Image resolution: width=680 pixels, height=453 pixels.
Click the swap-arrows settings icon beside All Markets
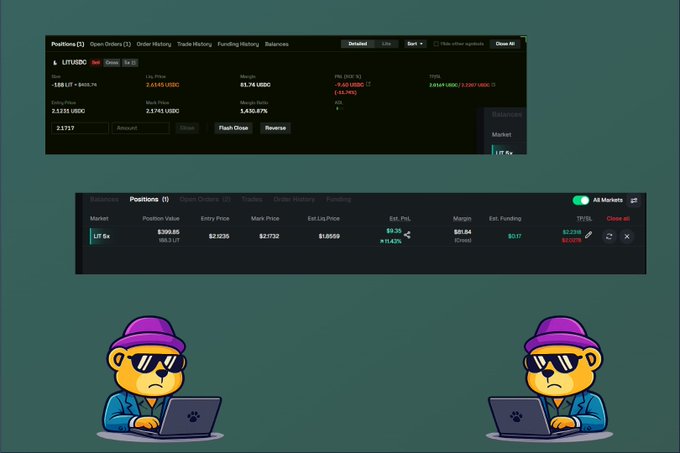coord(634,200)
